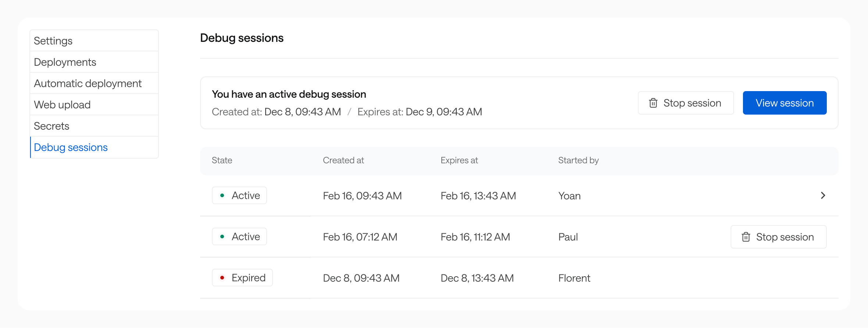Click the Expired badge in Florent's row
The height and width of the screenshot is (328, 868).
coord(242,278)
